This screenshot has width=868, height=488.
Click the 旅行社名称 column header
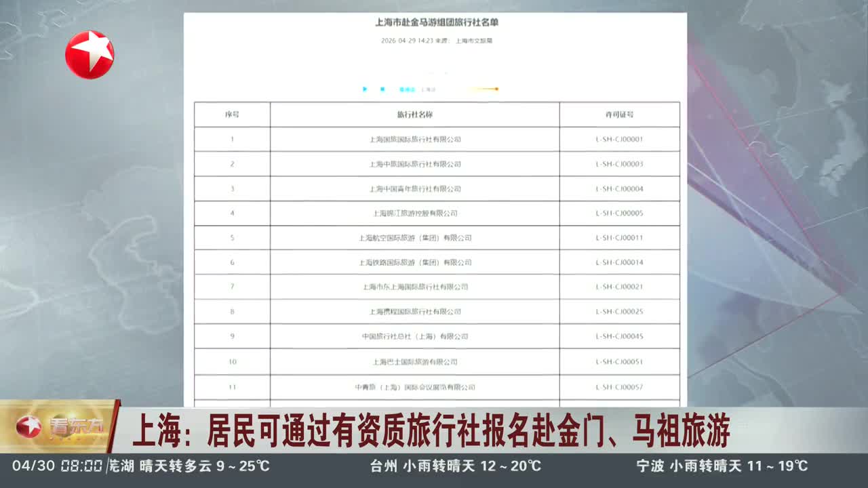[x=414, y=115]
